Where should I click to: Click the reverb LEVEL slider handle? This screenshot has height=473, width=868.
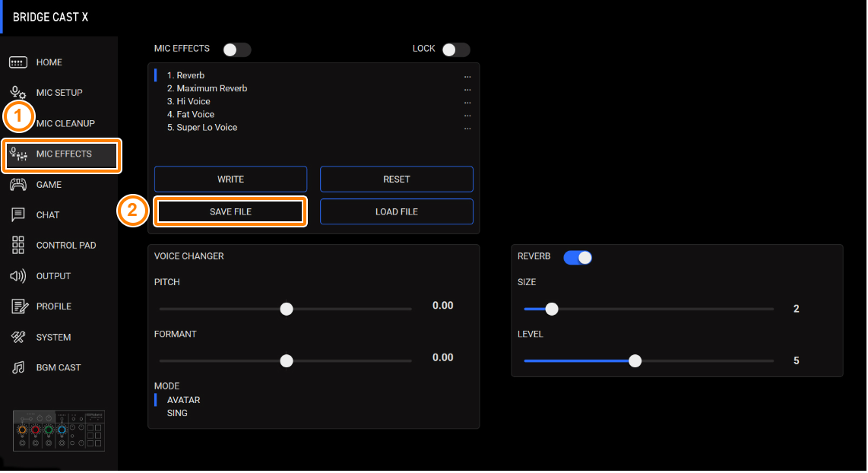(x=635, y=361)
